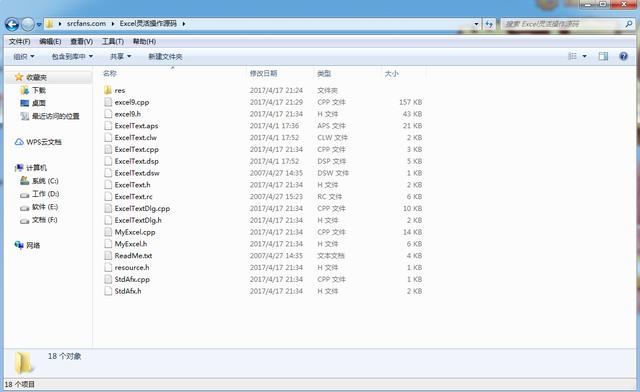Open the 包含到库中 dropdown
This screenshot has height=392, width=640.
[x=72, y=56]
